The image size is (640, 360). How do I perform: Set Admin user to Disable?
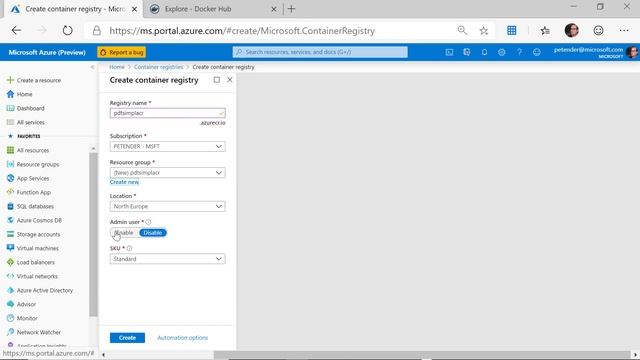click(x=153, y=233)
